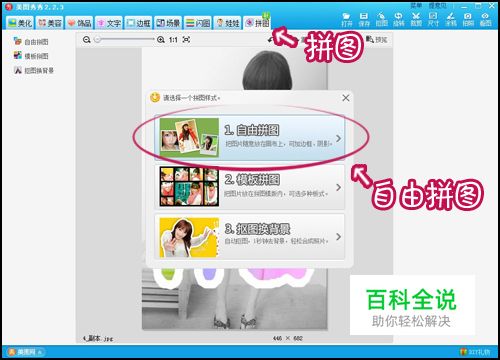Screen dimensions: 500x360
Task: Click the 保存 save icon
Action: pyautogui.click(x=364, y=19)
